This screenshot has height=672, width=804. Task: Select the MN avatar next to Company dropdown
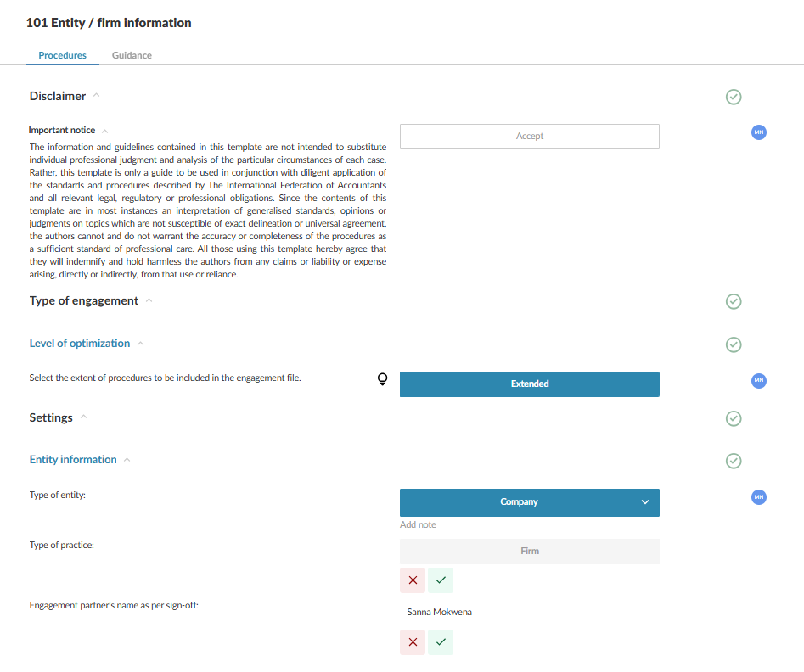(x=758, y=497)
